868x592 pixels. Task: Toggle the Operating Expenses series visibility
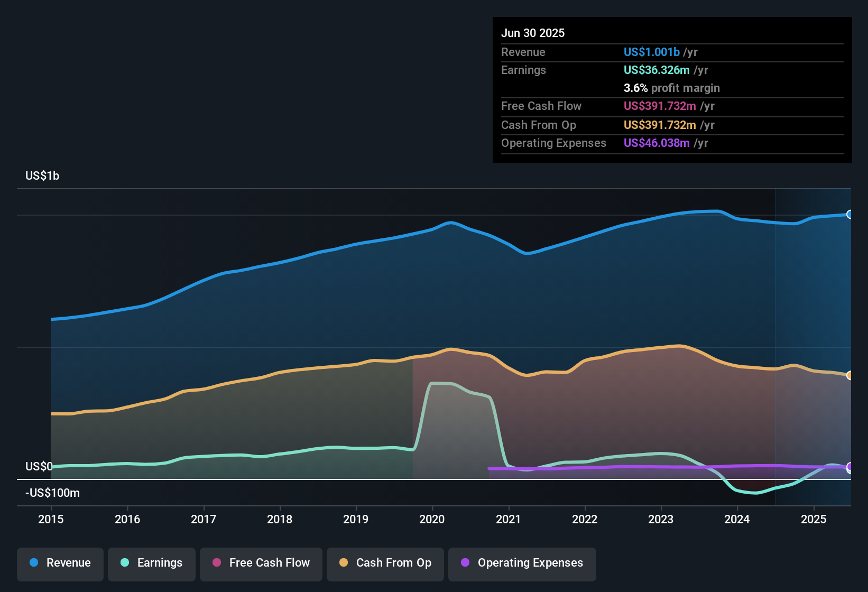point(522,563)
